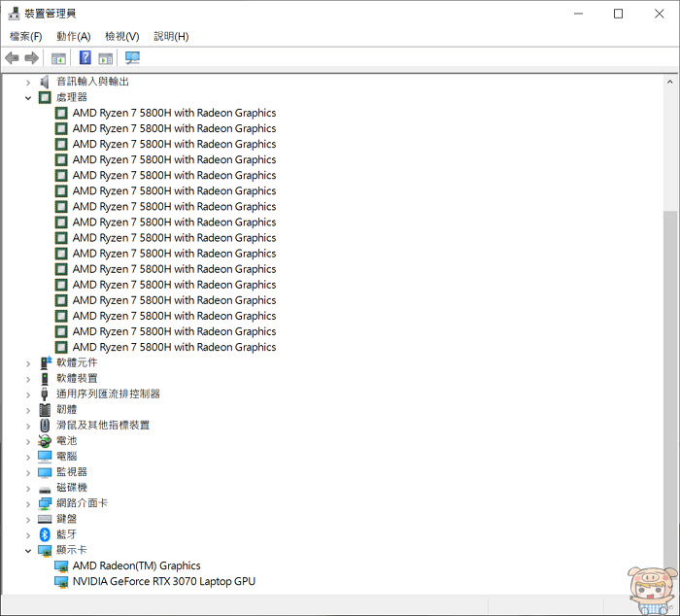Expand the 電腦 category
This screenshot has width=680, height=616.
click(x=28, y=457)
